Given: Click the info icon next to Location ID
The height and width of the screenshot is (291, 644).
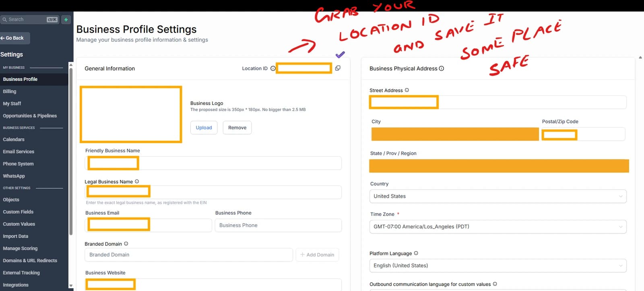Looking at the screenshot, I should 273,68.
